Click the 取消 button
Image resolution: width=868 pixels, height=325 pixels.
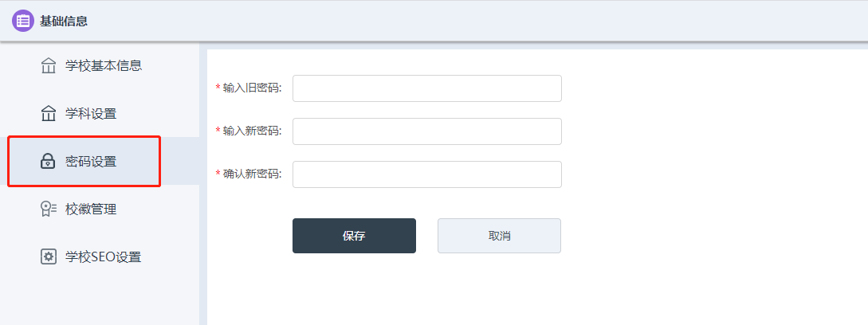[499, 236]
